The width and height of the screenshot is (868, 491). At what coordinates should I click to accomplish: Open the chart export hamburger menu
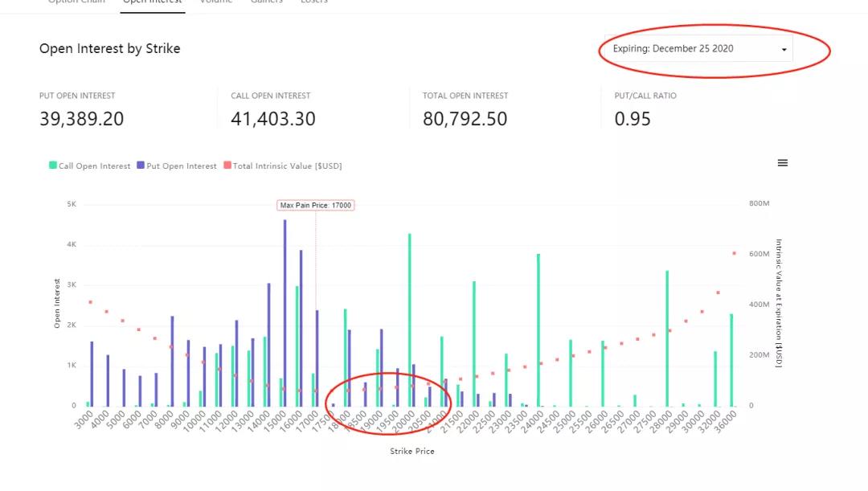tap(782, 162)
